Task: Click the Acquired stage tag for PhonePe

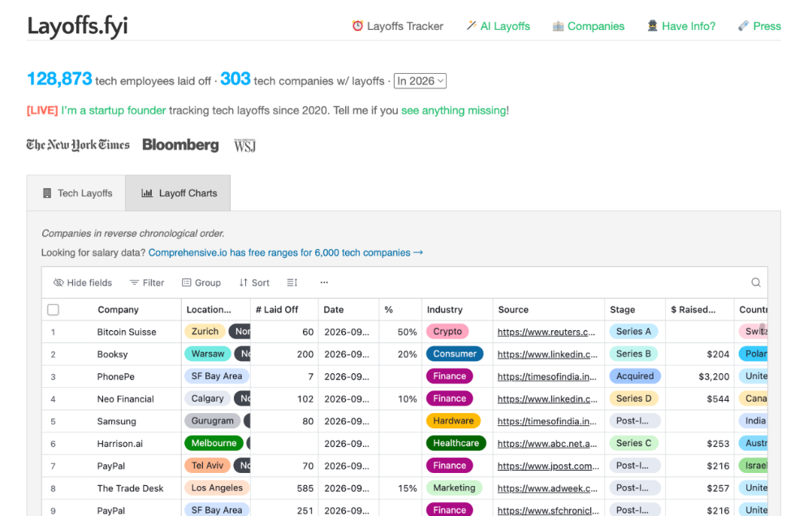Action: tap(635, 376)
